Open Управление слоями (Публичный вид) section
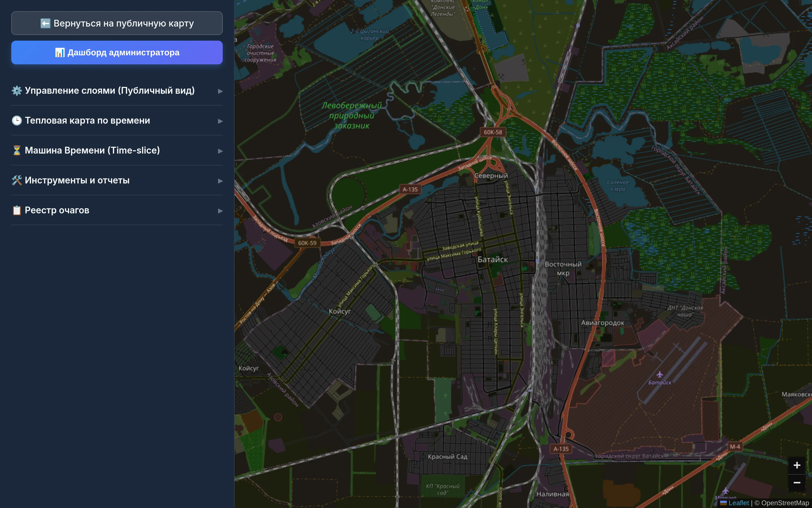Screen dimensions: 812x508 coord(117,91)
